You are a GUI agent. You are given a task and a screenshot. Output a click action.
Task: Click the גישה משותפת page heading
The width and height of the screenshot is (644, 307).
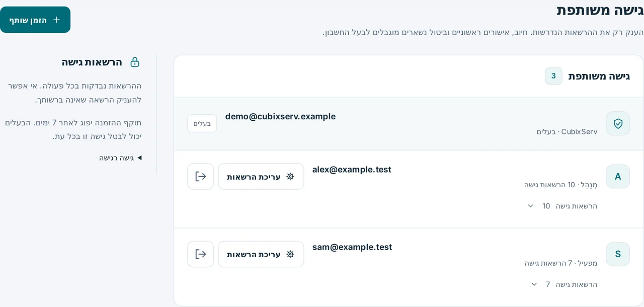coord(600,10)
